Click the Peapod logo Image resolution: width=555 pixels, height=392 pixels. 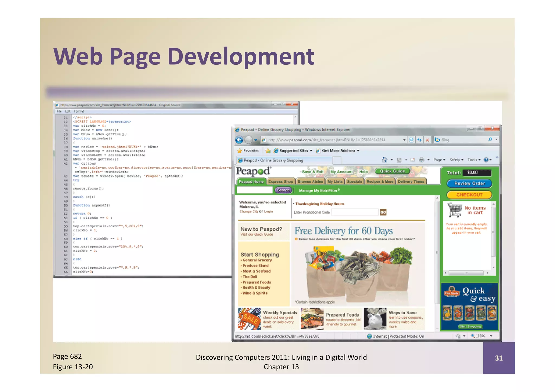coord(253,171)
